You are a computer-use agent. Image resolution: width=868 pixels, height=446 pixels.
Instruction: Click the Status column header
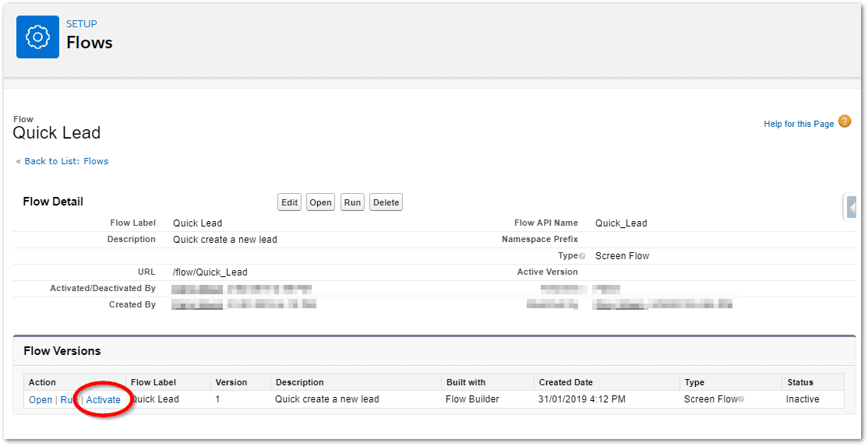[x=799, y=382]
